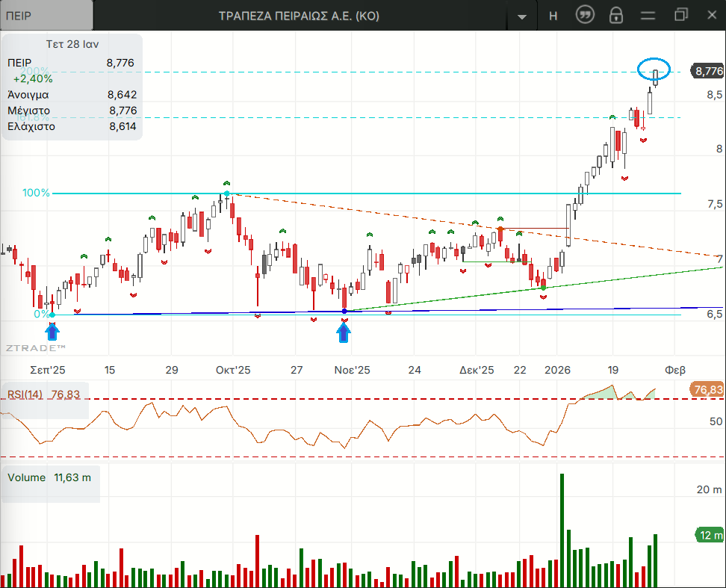Screen dimensions: 726x588
Task: Click the orange 76,83 RSI value tag
Action: coord(707,390)
